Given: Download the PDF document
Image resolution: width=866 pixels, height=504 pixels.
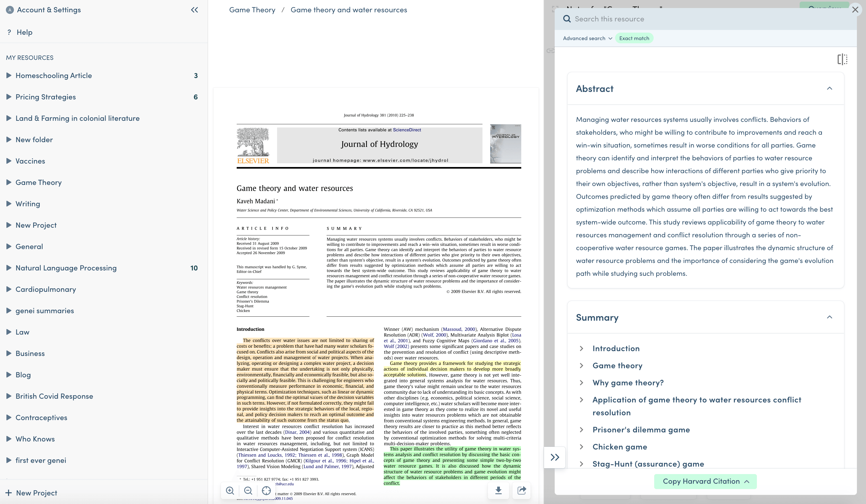Looking at the screenshot, I should [x=498, y=491].
